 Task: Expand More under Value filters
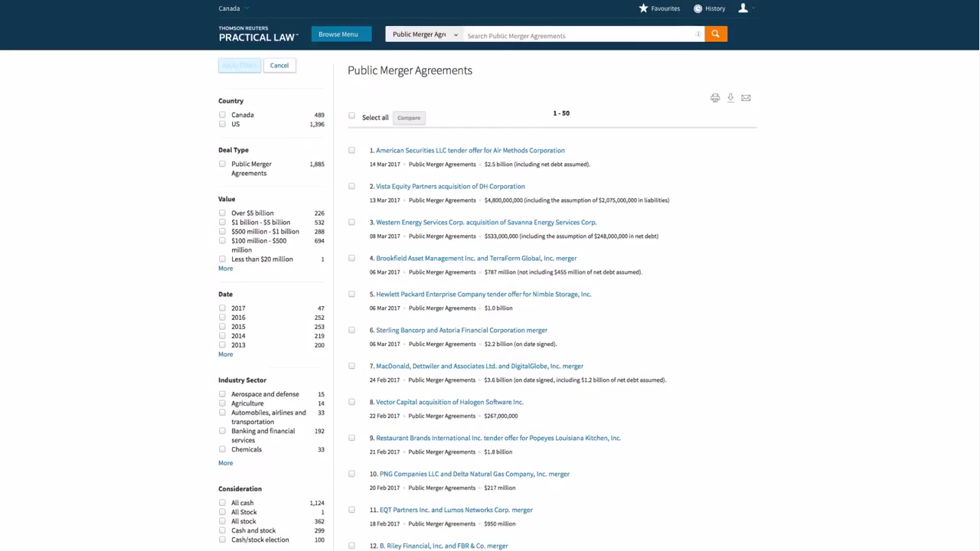(225, 269)
